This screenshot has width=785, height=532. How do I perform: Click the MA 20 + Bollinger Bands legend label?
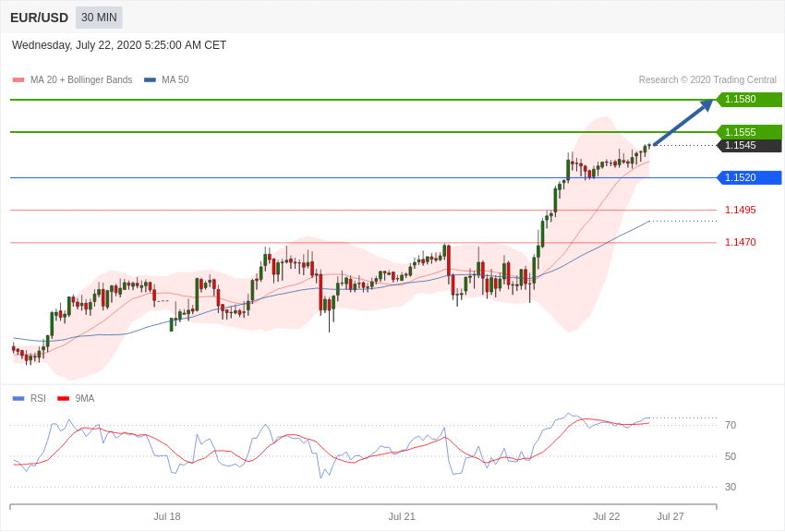pos(81,80)
